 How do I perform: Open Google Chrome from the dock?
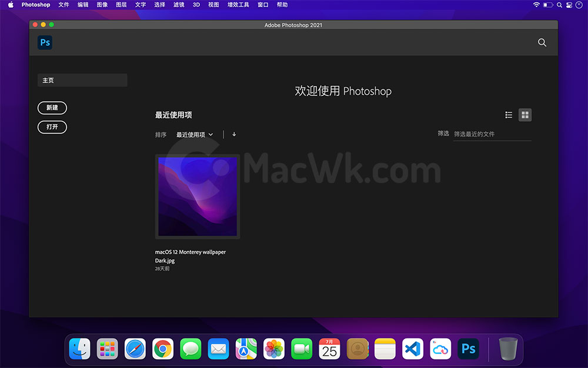click(163, 349)
